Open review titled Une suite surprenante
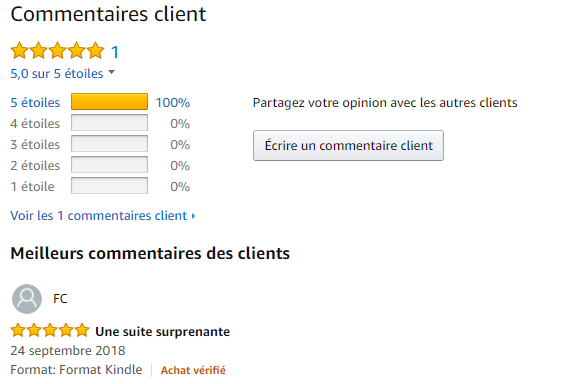 [162, 331]
